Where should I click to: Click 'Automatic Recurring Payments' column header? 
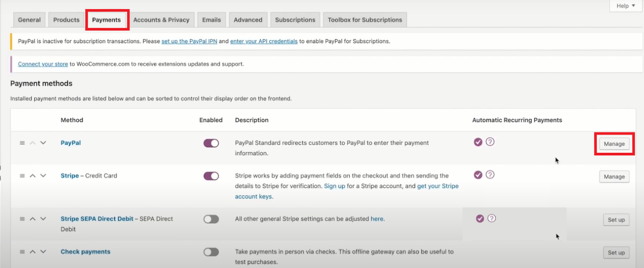click(x=517, y=120)
